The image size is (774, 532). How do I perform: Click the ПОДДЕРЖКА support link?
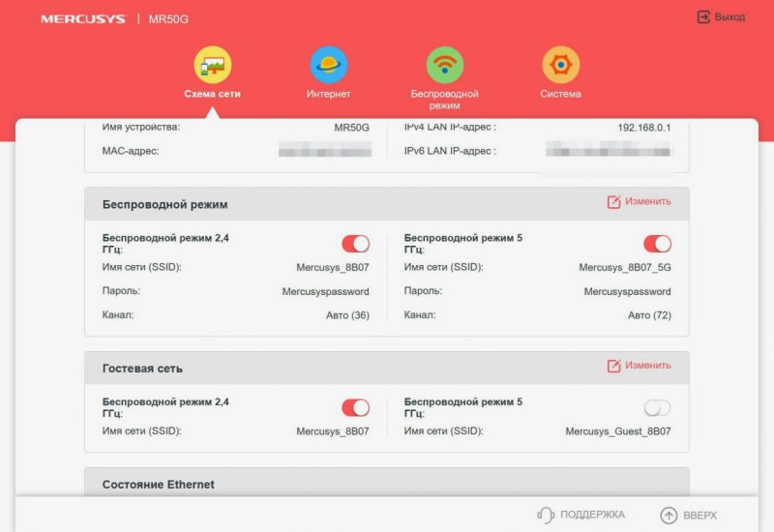tap(592, 515)
